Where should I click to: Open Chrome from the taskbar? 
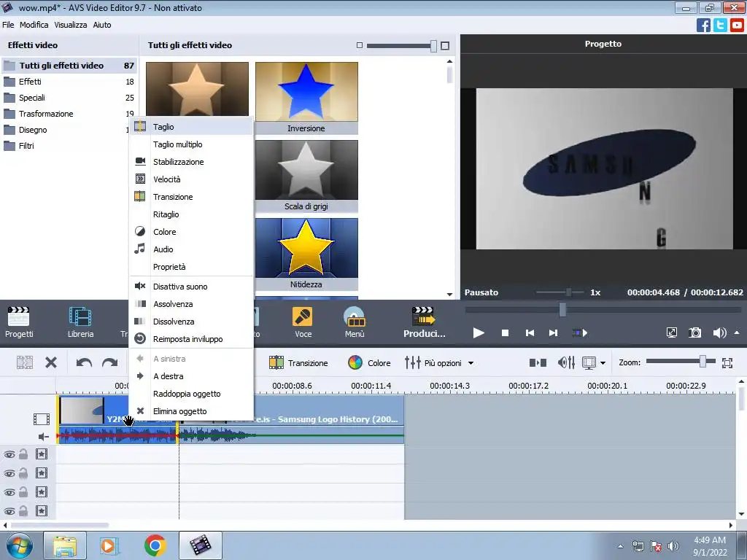pos(155,545)
